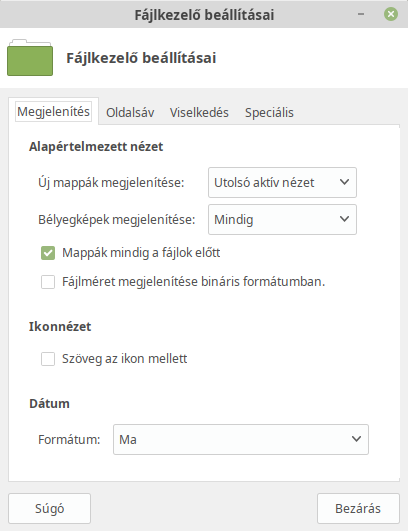
Task: Click the Fájlkezelő beállításai title bar
Action: (204, 15)
